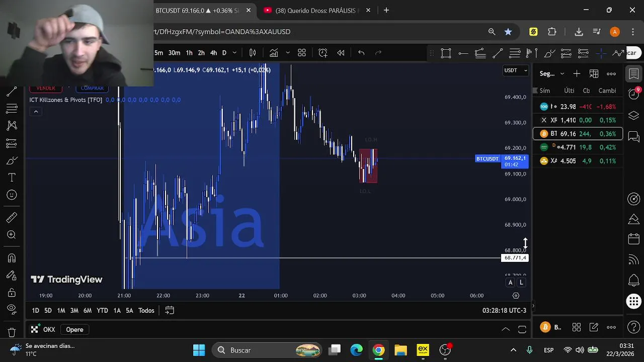The image size is (644, 362).
Task: Start Bar Replay mode
Action: (x=341, y=53)
